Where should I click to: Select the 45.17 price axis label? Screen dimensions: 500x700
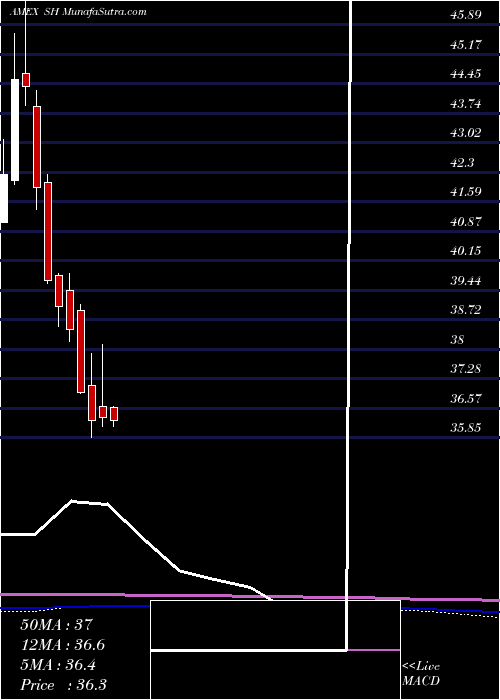(466, 45)
